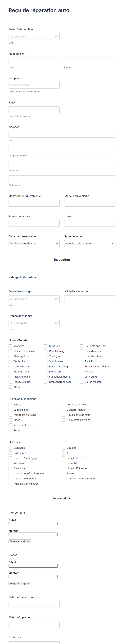Open the Type de moteur dropdown
The height and width of the screenshot is (644, 124).
point(90,244)
